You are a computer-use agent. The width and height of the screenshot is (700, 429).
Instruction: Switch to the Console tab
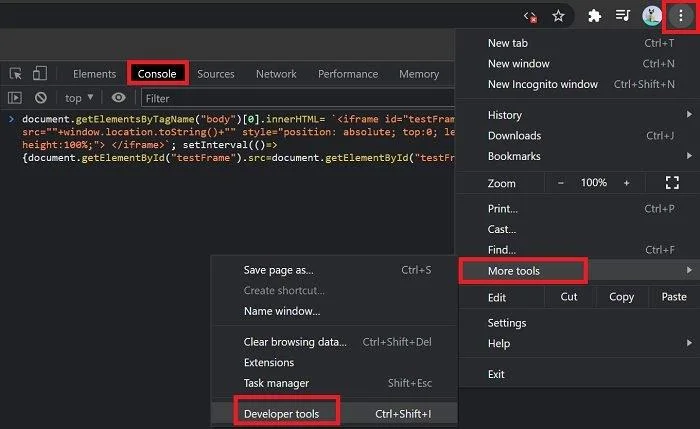tap(157, 74)
